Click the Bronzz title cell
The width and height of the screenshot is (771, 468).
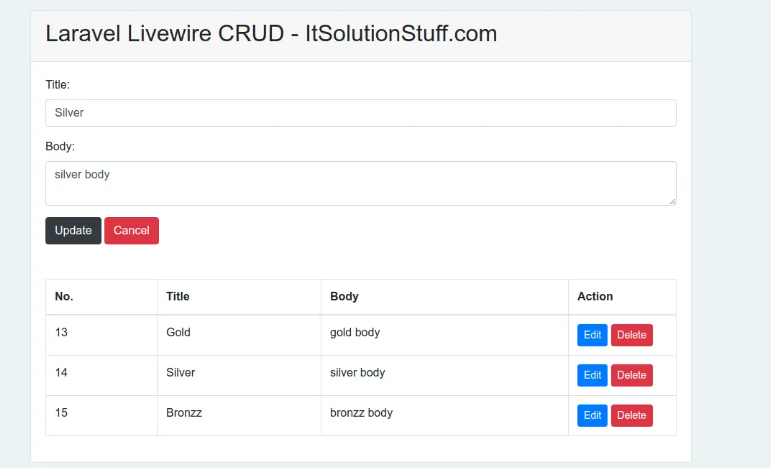coord(184,412)
